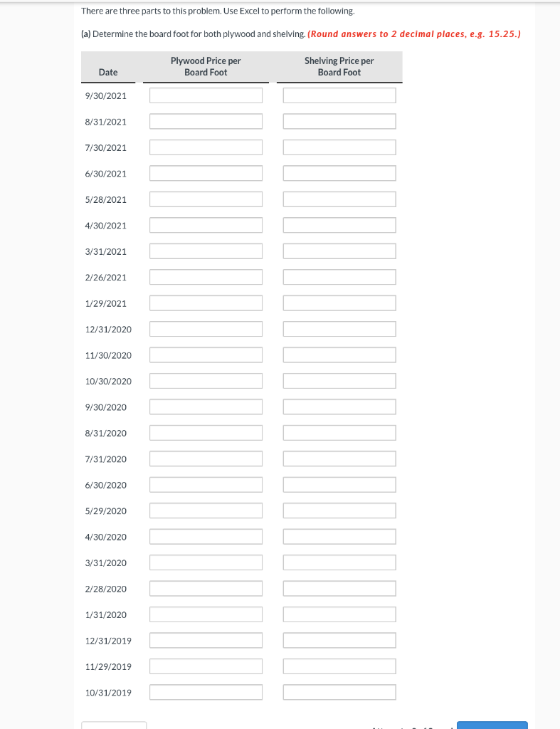The width and height of the screenshot is (560, 729).
Task: Click the Shelving box for 12/31/2019
Action: pos(339,639)
